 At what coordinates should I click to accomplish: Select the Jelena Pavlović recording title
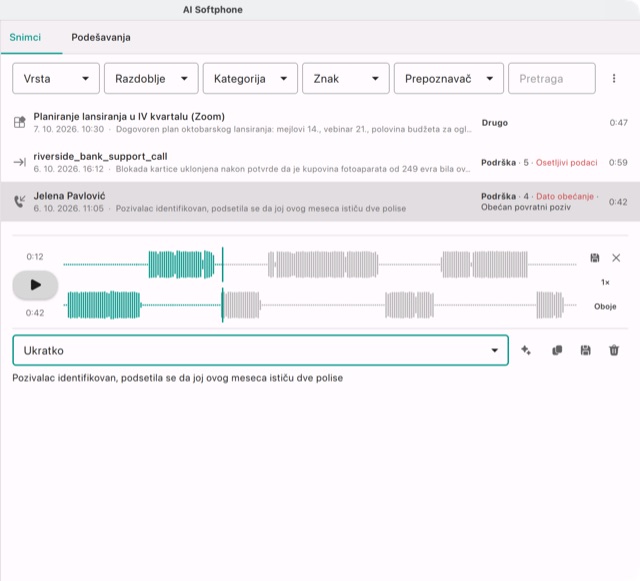[x=69, y=196]
